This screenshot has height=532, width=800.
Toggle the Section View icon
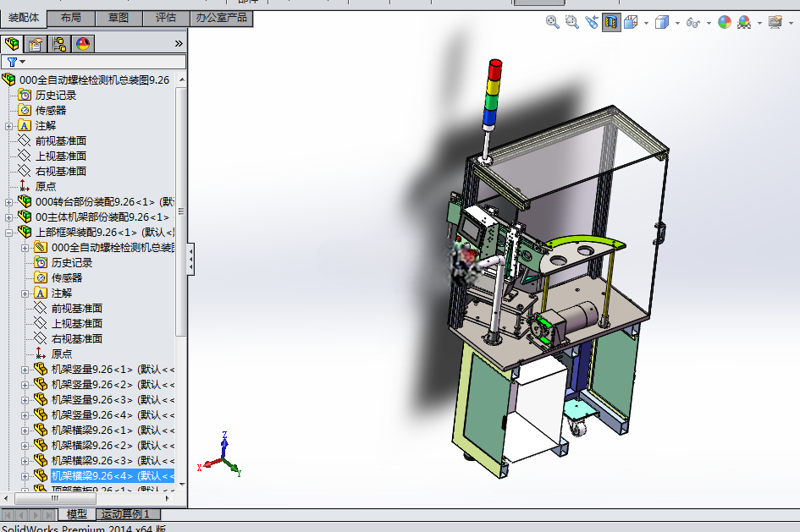click(x=610, y=22)
